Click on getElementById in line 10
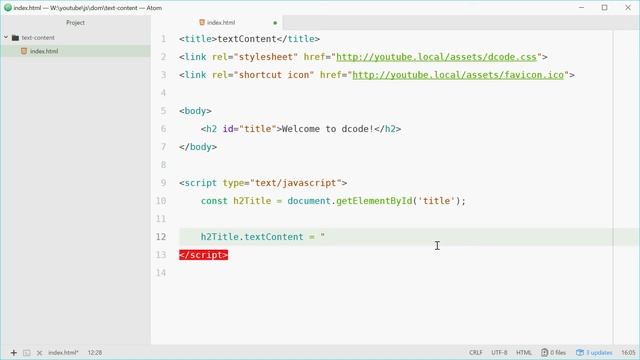This screenshot has height=360, width=640. point(374,201)
